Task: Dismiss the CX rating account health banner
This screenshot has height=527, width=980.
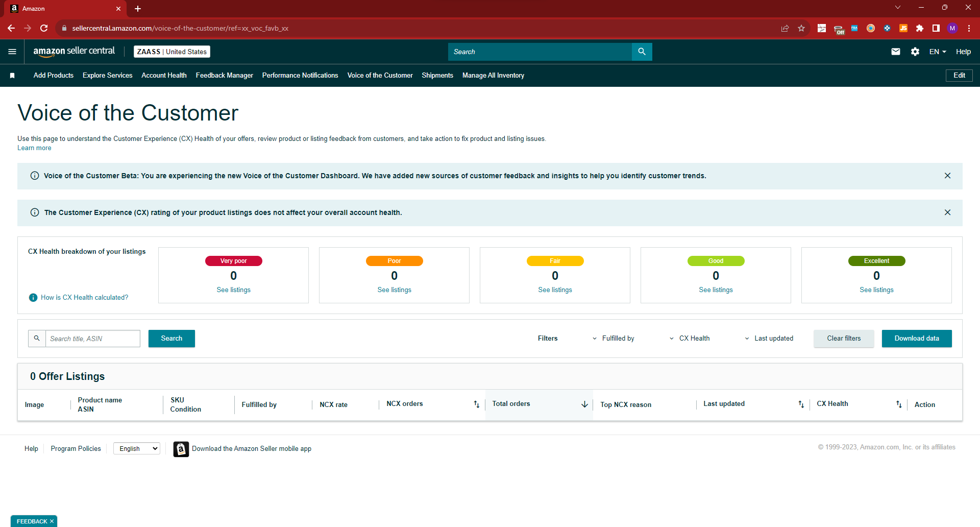Action: point(947,212)
